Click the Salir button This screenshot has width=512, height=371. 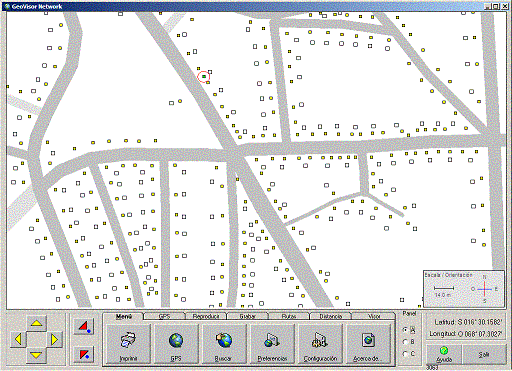pyautogui.click(x=484, y=354)
